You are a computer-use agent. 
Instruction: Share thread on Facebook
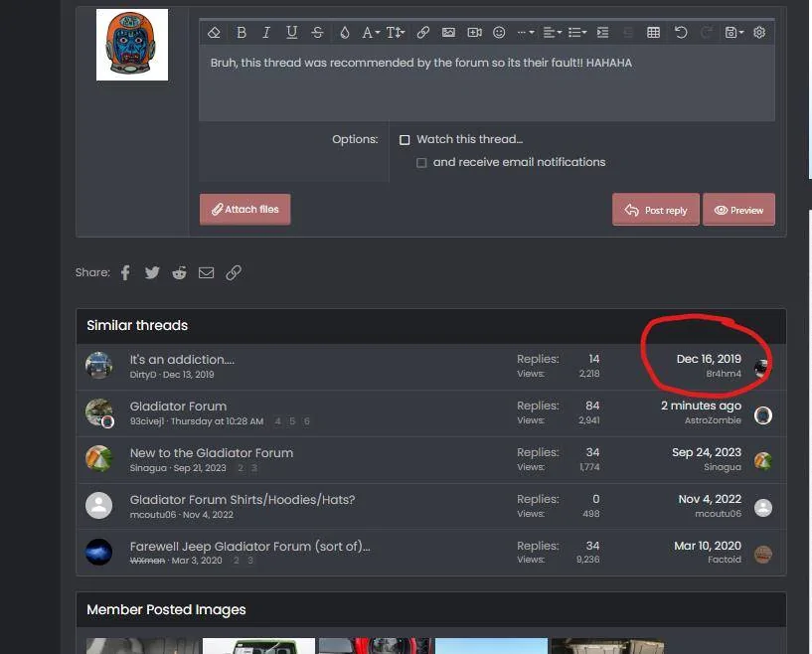coord(125,273)
